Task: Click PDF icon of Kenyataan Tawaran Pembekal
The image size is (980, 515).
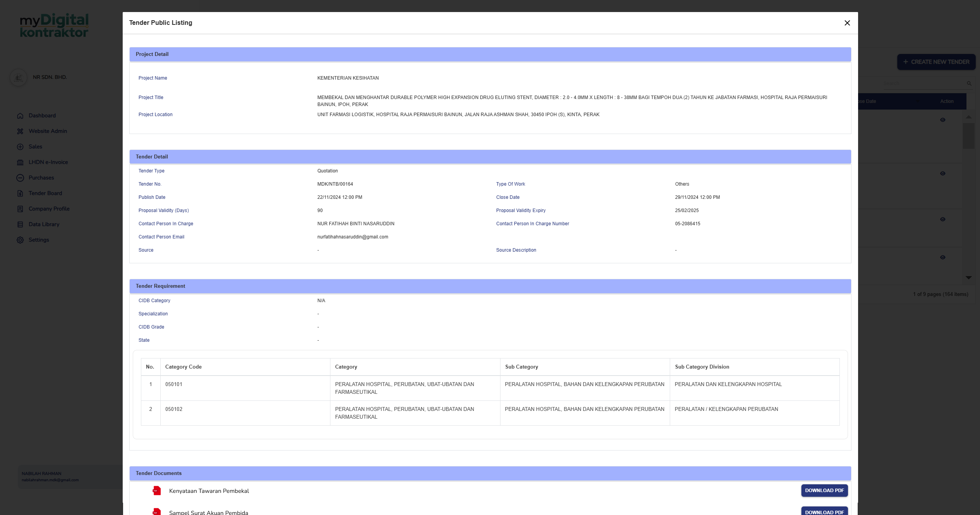Action: (x=156, y=491)
